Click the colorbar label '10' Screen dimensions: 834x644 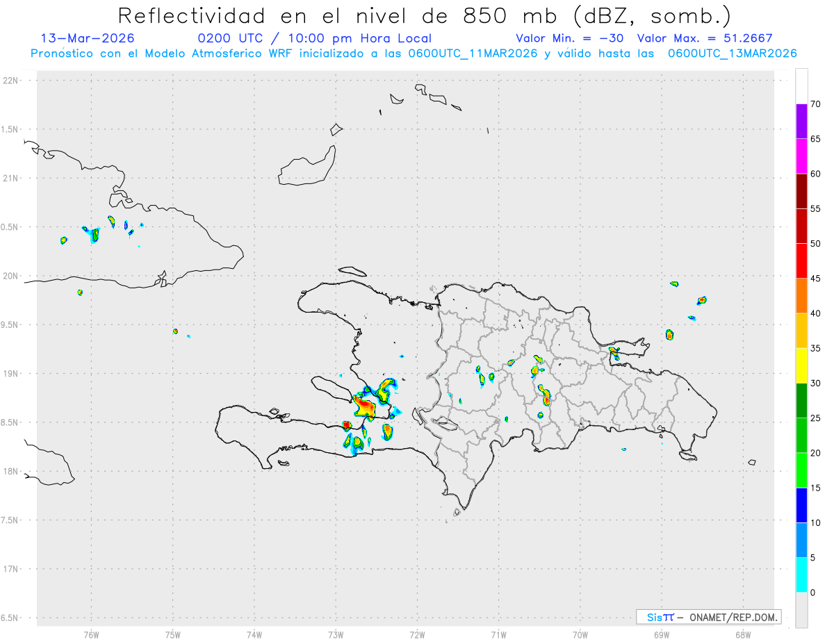815,522
